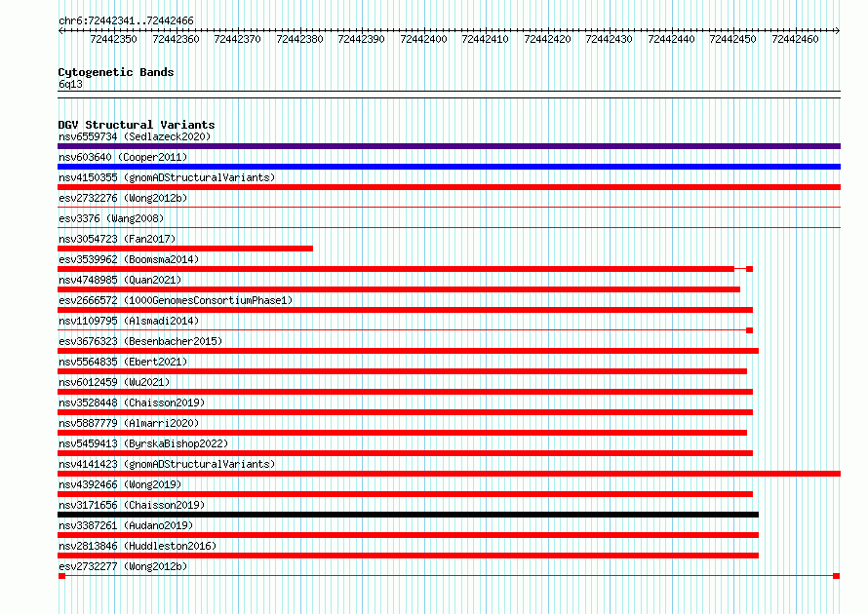Viewport: 868px width, 614px height.
Task: Click ruler position 72442460
Action: pyautogui.click(x=796, y=39)
